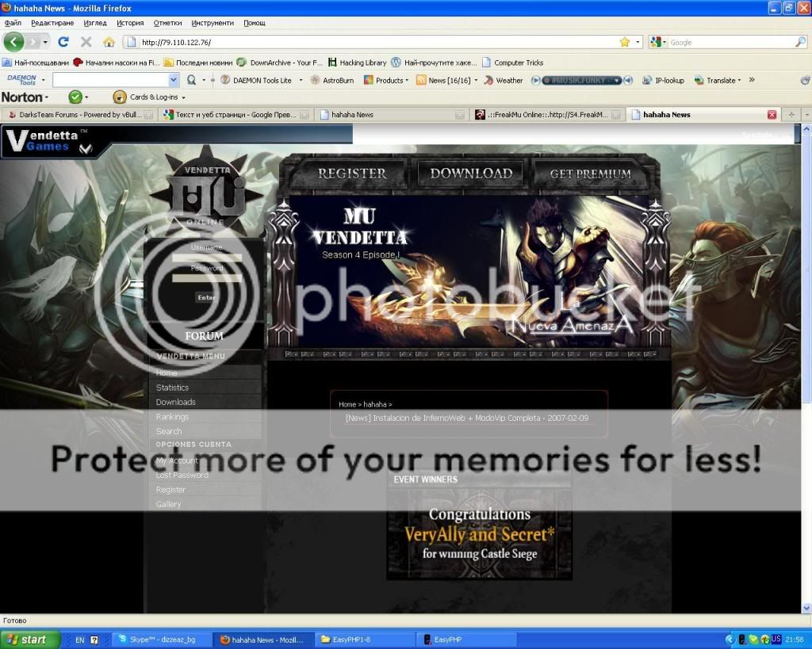The height and width of the screenshot is (649, 812).
Task: Click the Vendetta Games logo
Action: pyautogui.click(x=49, y=141)
